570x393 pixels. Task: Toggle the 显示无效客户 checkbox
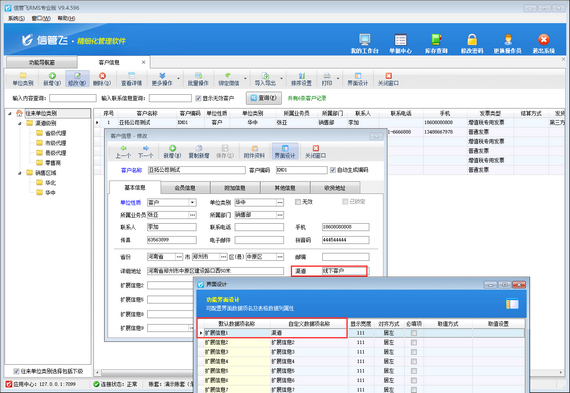[198, 98]
